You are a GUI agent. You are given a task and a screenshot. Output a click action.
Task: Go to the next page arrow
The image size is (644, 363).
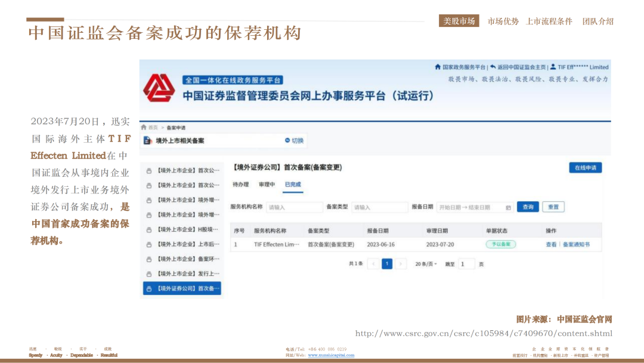[401, 264]
